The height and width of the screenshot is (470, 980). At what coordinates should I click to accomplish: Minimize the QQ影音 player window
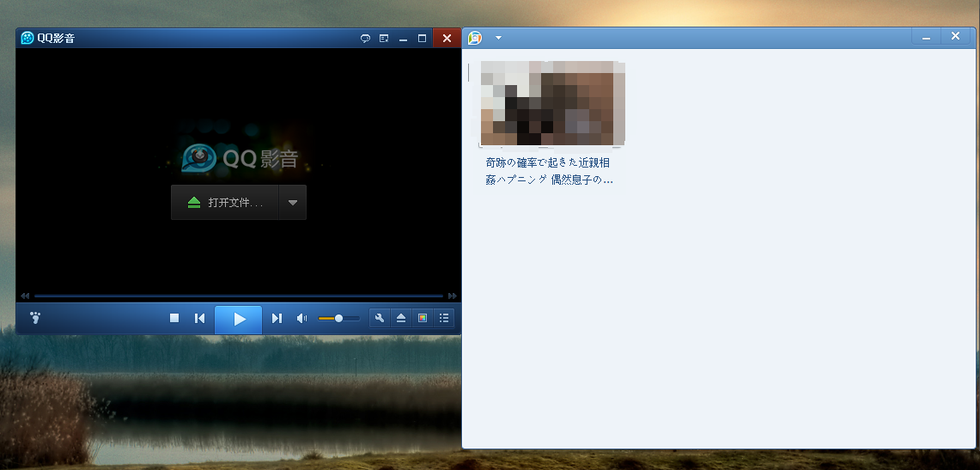pyautogui.click(x=403, y=39)
